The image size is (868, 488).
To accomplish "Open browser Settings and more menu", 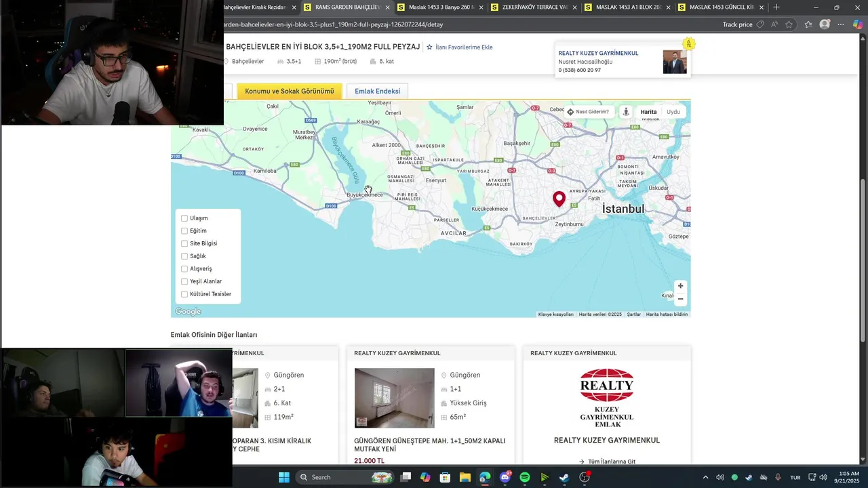I will [x=840, y=24].
